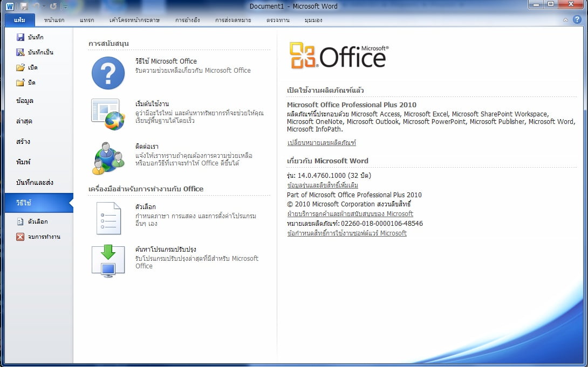The image size is (588, 367).
Task: Click the red จบการทำงาน exit icon
Action: pyautogui.click(x=20, y=237)
